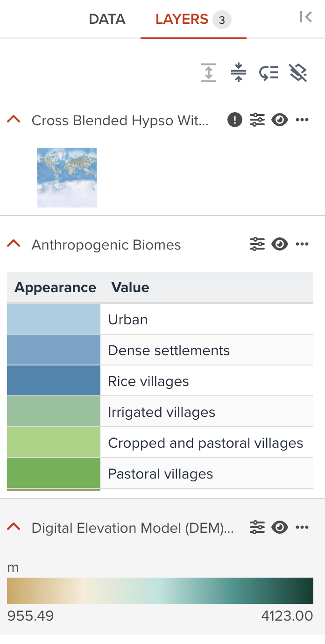Click the warning icon on Cross Blended Hypso
This screenshot has height=644, width=325.
[234, 120]
